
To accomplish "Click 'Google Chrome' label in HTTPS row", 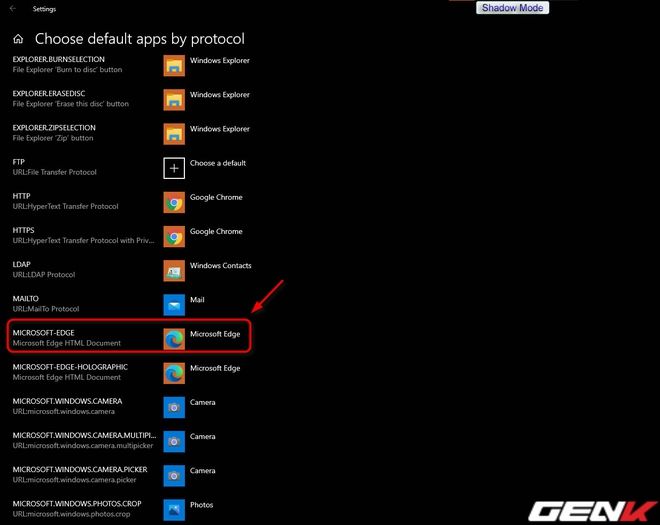I will coord(216,231).
